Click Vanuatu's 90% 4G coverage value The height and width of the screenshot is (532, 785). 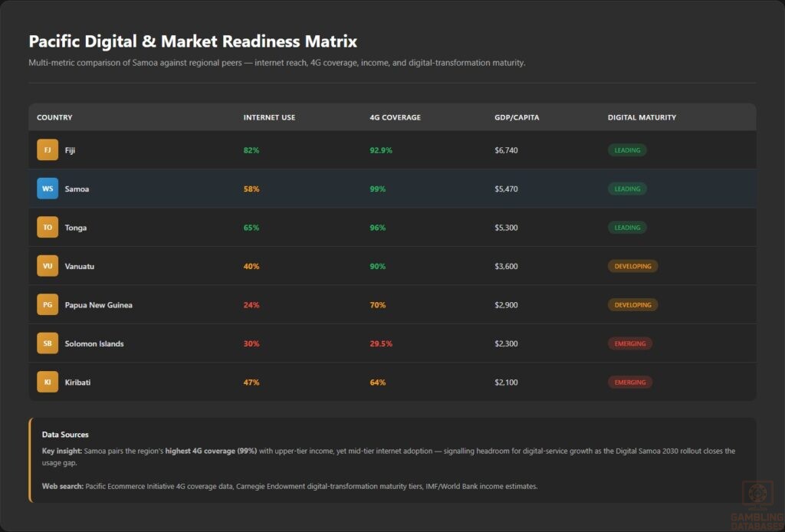[377, 266]
